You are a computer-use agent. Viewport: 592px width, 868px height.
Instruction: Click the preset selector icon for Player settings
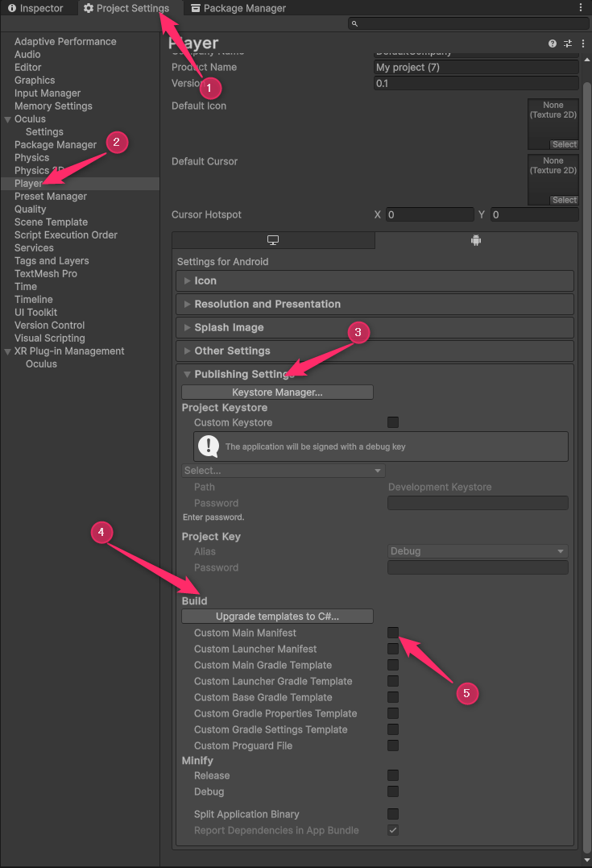tap(567, 43)
